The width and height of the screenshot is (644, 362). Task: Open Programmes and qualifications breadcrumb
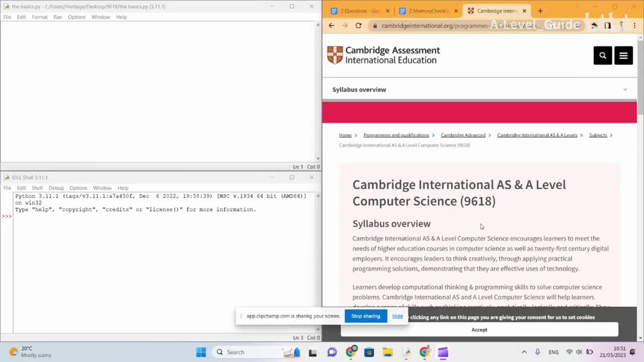(396, 135)
